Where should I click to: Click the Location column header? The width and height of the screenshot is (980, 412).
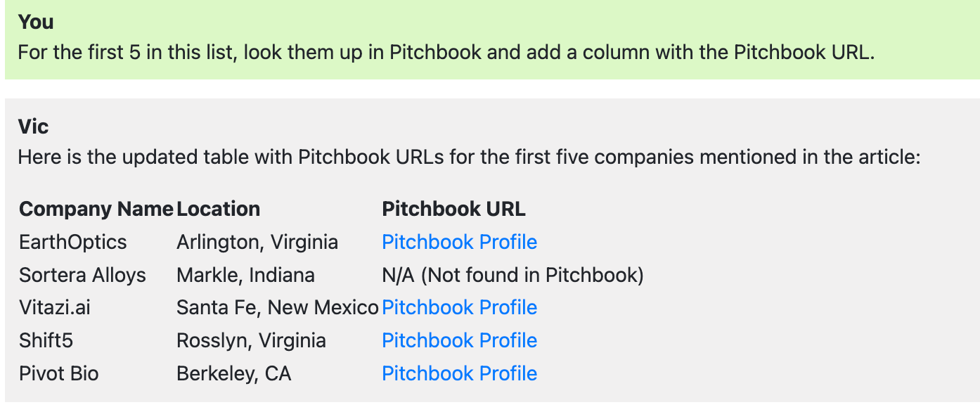coord(218,209)
